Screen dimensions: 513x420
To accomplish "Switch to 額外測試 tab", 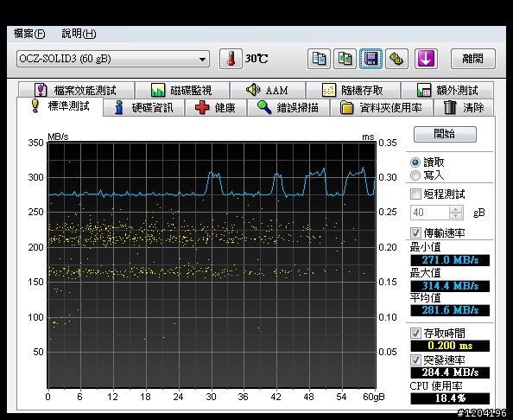I will click(x=447, y=90).
